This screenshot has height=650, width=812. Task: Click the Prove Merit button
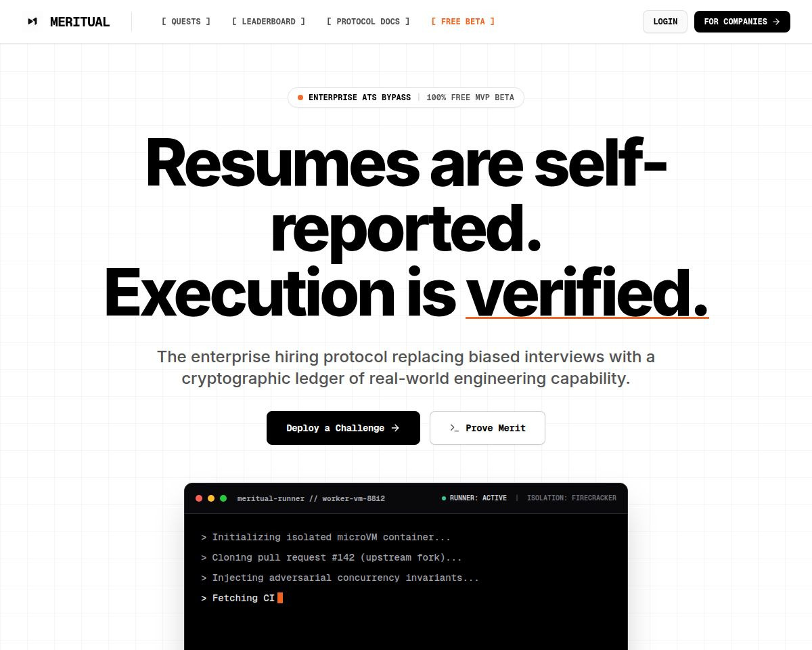coord(487,428)
